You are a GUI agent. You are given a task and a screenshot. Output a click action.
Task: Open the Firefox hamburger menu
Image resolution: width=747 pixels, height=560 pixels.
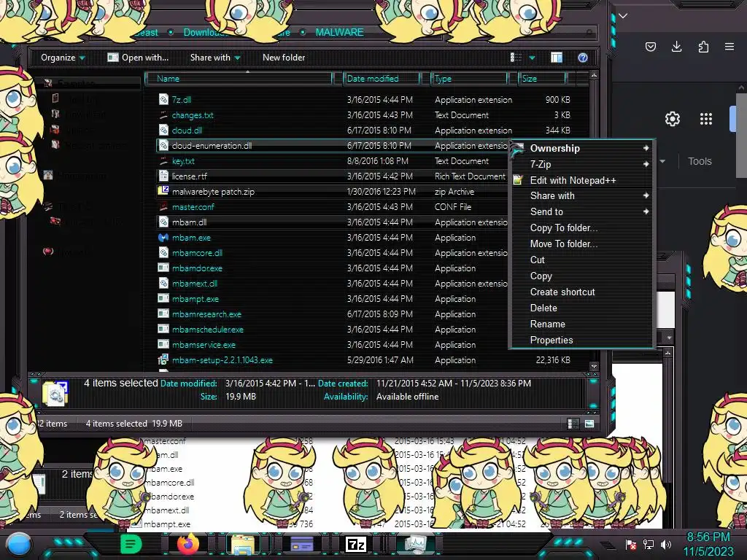[x=729, y=47]
